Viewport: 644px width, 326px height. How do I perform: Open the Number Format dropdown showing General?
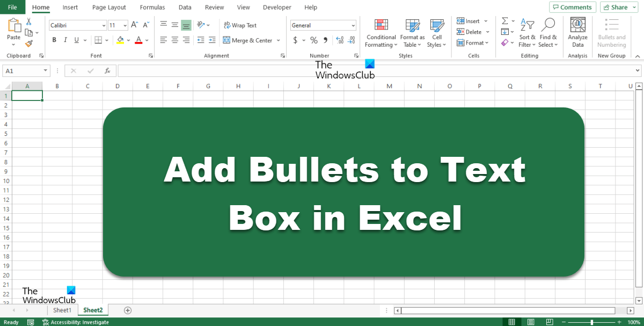pyautogui.click(x=323, y=25)
